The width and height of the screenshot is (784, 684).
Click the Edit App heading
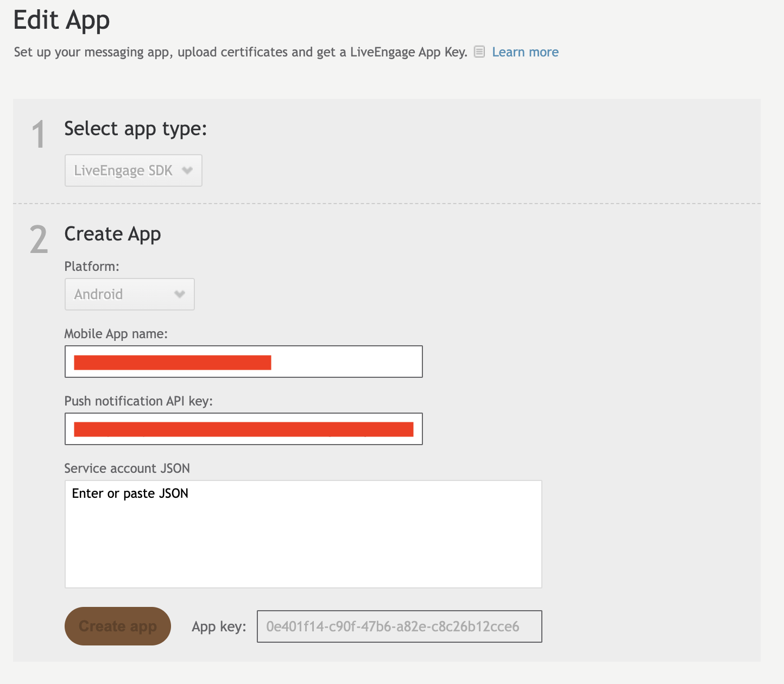(x=61, y=21)
